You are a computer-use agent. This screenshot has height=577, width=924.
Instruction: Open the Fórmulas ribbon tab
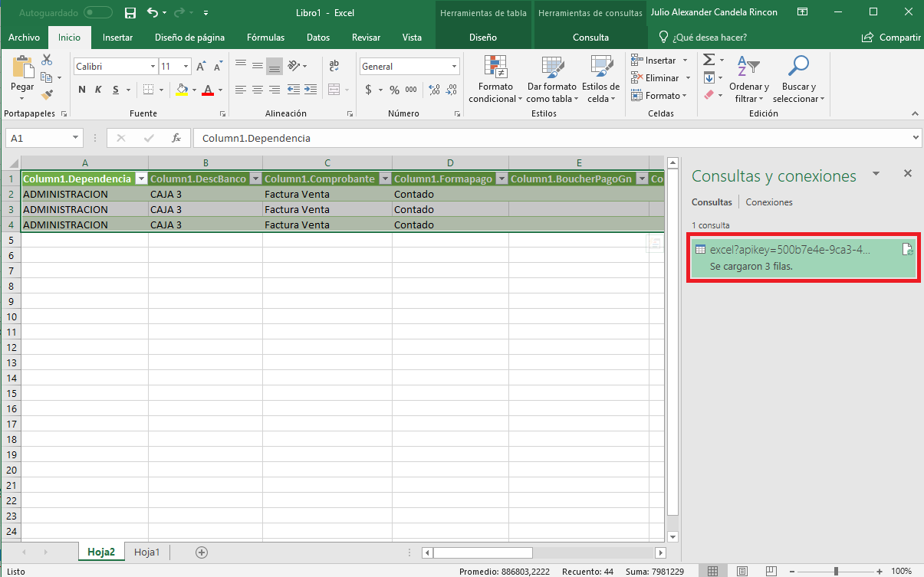265,38
